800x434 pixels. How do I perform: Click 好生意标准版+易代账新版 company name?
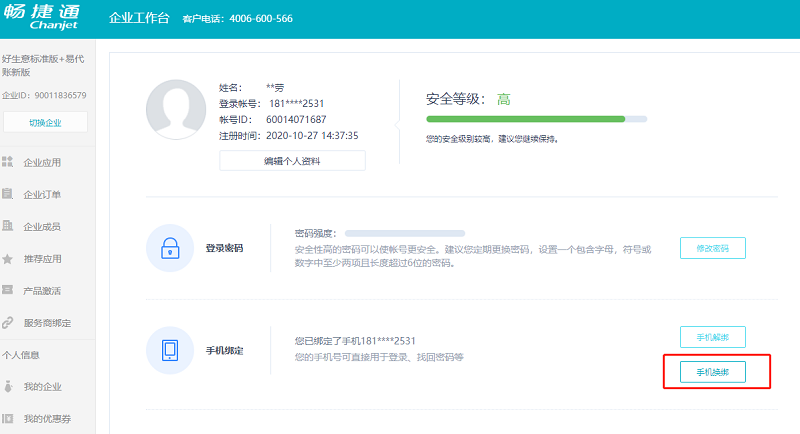coord(43,65)
